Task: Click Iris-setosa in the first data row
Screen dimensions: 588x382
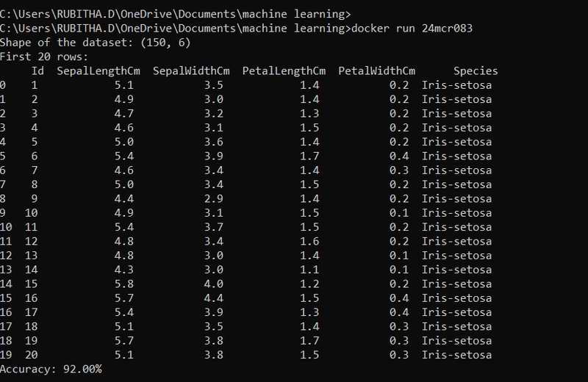Action: (x=456, y=85)
